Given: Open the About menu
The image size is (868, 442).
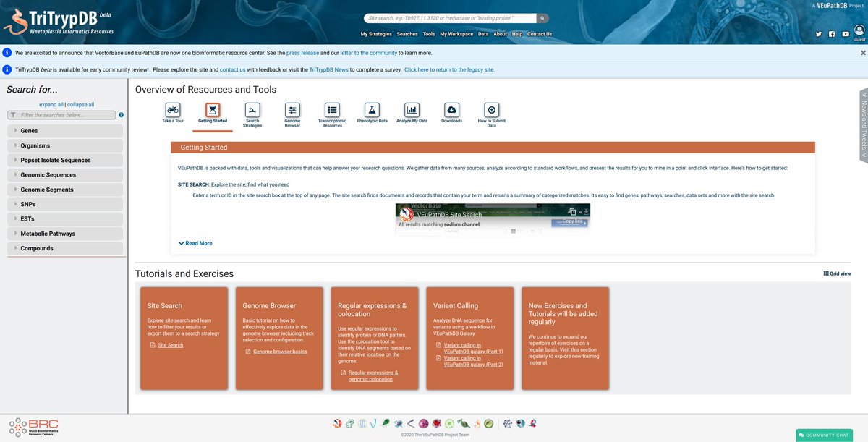Looking at the screenshot, I should 501,34.
